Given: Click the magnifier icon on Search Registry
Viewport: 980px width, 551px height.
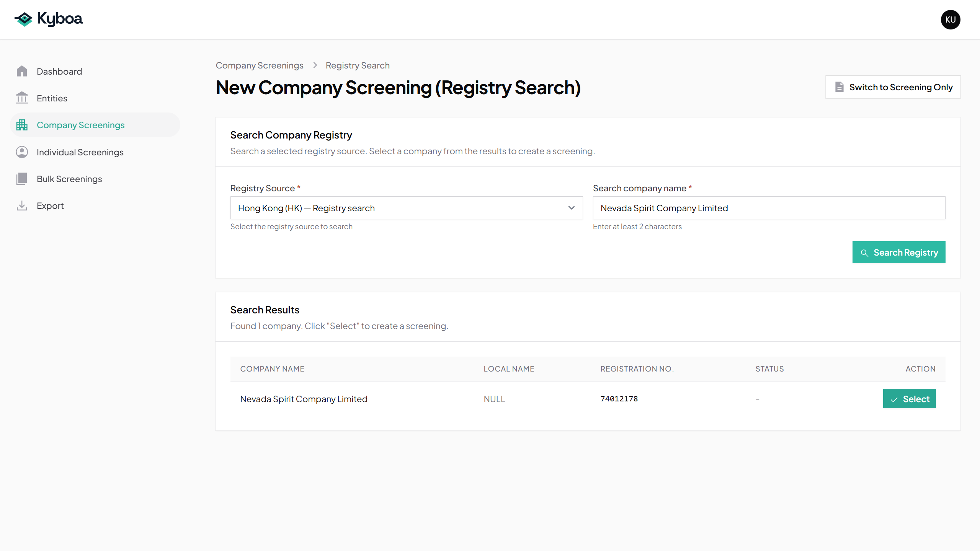Looking at the screenshot, I should point(864,253).
